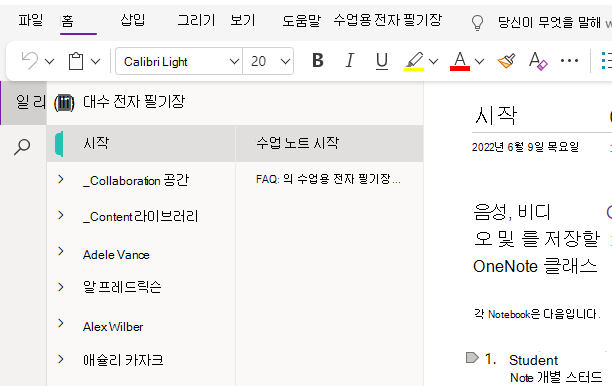Click the bullet list icon

[606, 61]
